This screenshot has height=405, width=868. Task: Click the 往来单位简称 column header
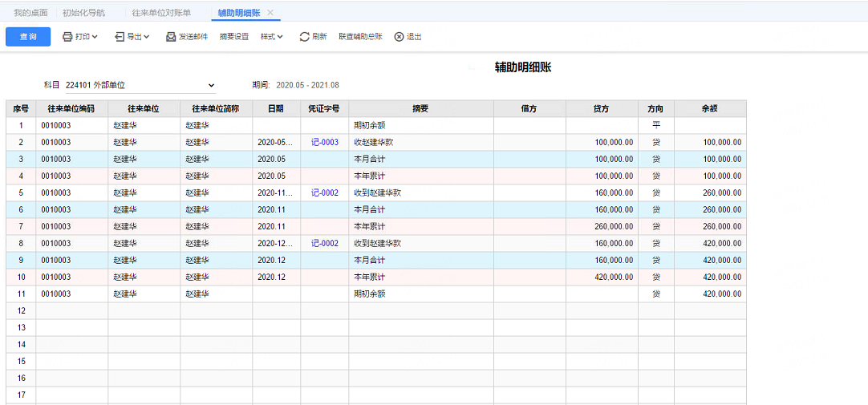[x=216, y=109]
